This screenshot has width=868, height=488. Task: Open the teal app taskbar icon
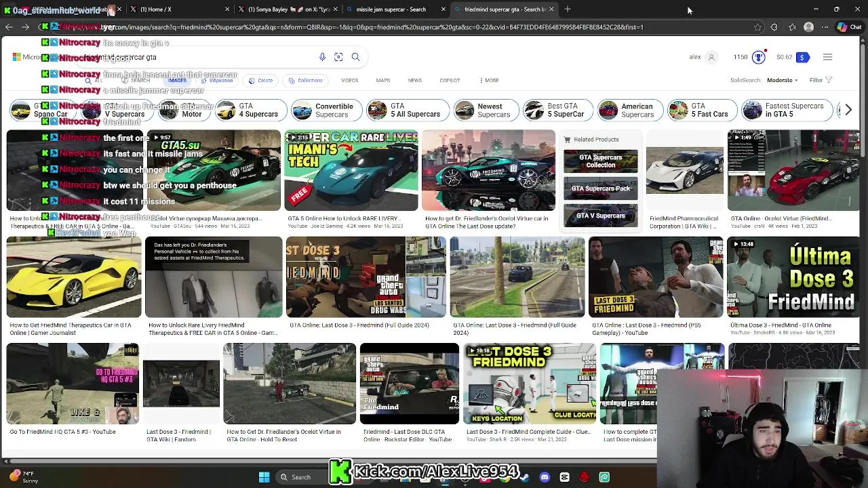[604, 477]
